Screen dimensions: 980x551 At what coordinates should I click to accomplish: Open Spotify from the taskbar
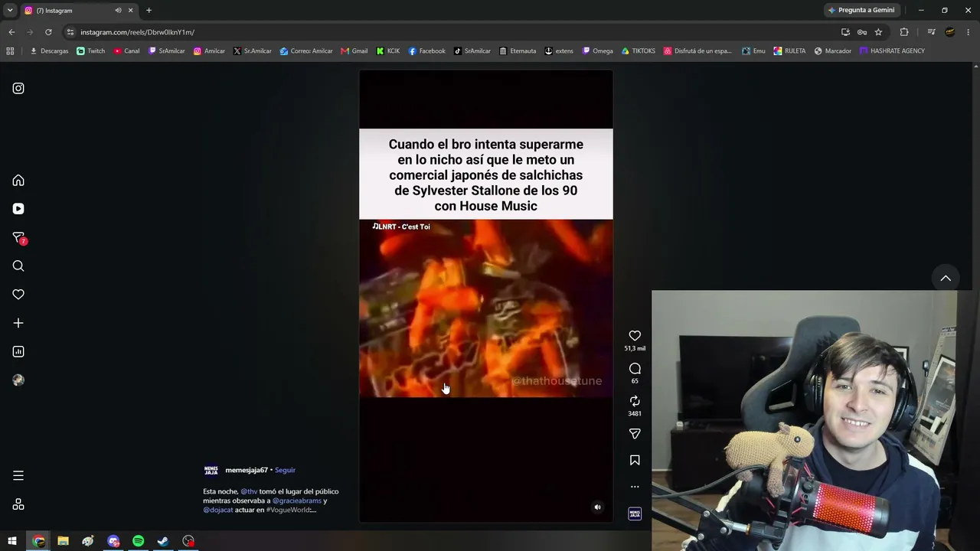pos(138,541)
